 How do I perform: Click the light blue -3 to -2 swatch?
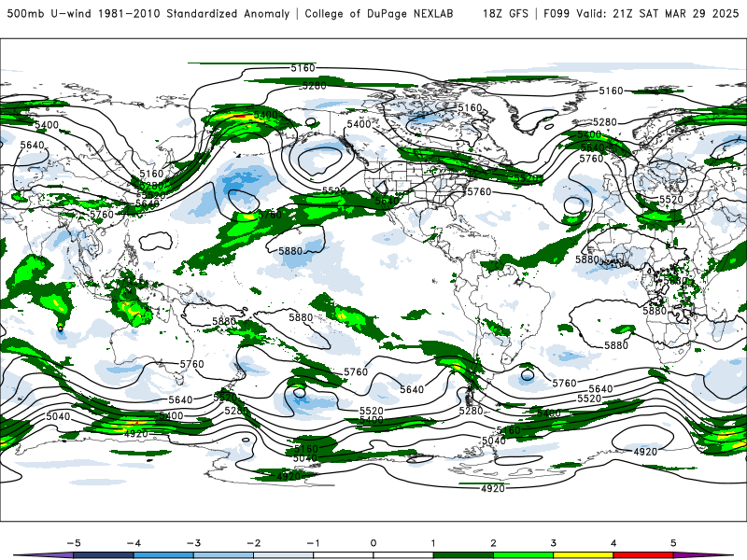223,555
